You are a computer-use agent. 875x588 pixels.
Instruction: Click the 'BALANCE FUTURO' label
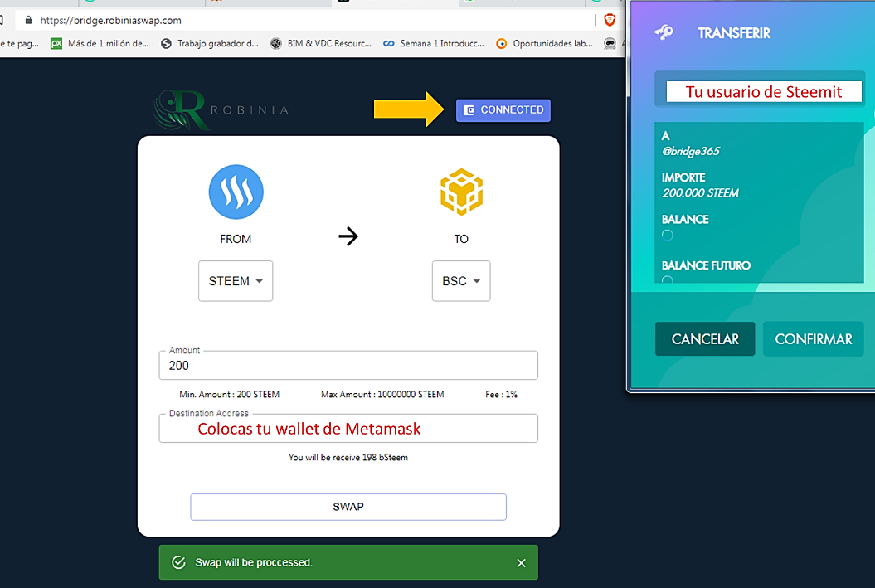click(x=706, y=265)
